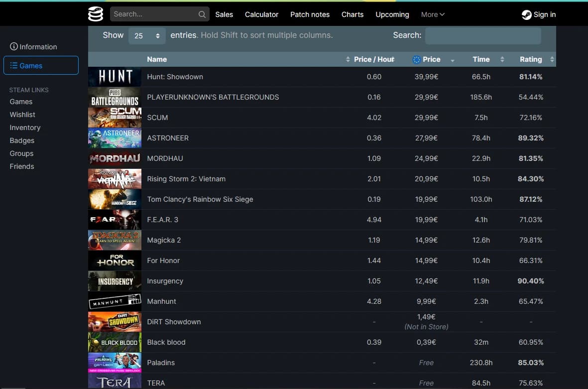Select the 89.32% rating value
This screenshot has width=588, height=389.
531,138
